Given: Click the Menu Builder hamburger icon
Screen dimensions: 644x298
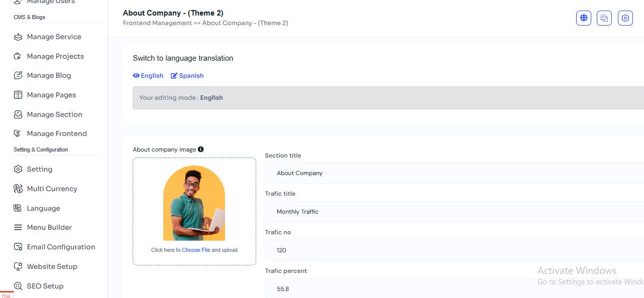Looking at the screenshot, I should (x=18, y=227).
